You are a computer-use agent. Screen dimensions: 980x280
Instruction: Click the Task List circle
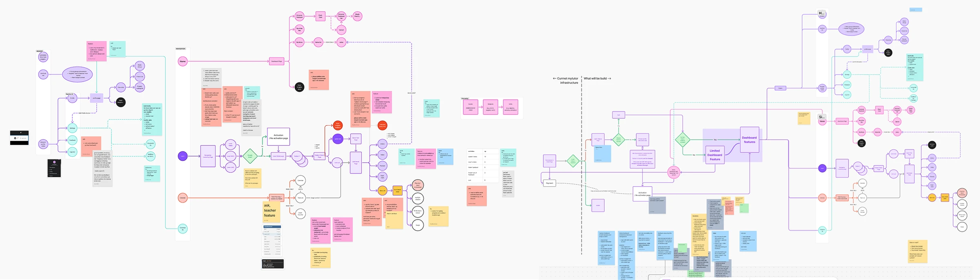[300, 198]
